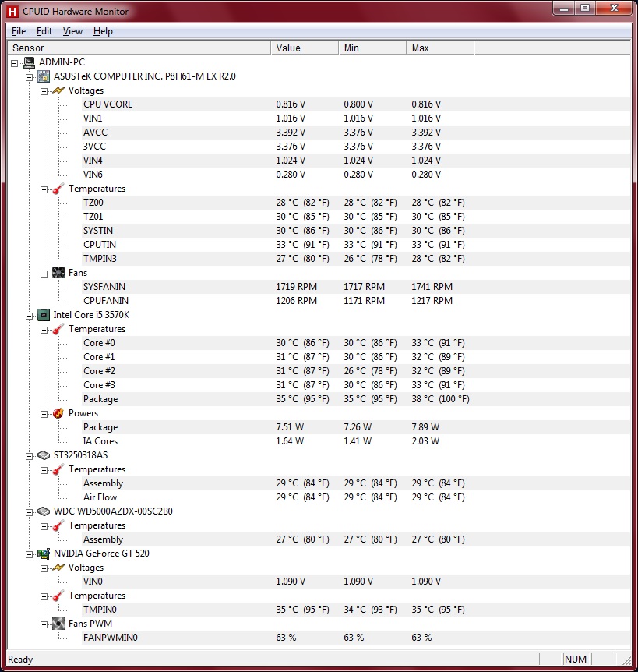Click the Fans icon under ASUSTeK
The width and height of the screenshot is (638, 672).
click(58, 273)
